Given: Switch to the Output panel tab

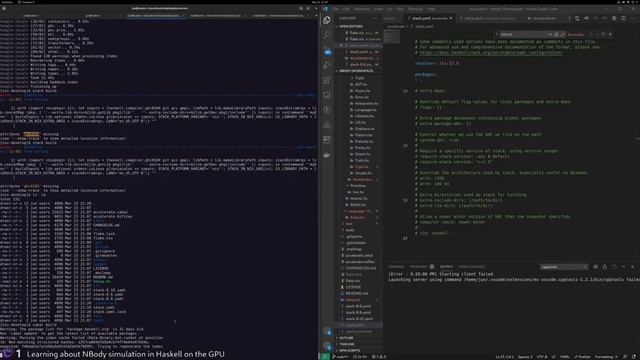Looking at the screenshot, I should [x=446, y=267].
